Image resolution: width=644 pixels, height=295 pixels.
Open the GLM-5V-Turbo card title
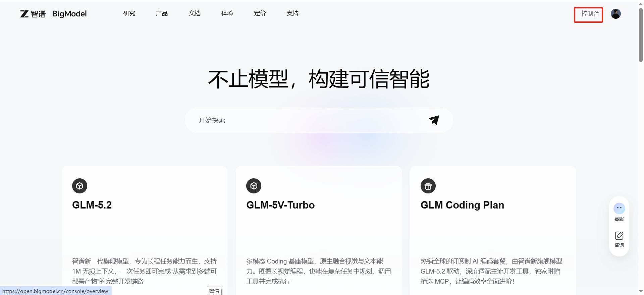point(280,205)
